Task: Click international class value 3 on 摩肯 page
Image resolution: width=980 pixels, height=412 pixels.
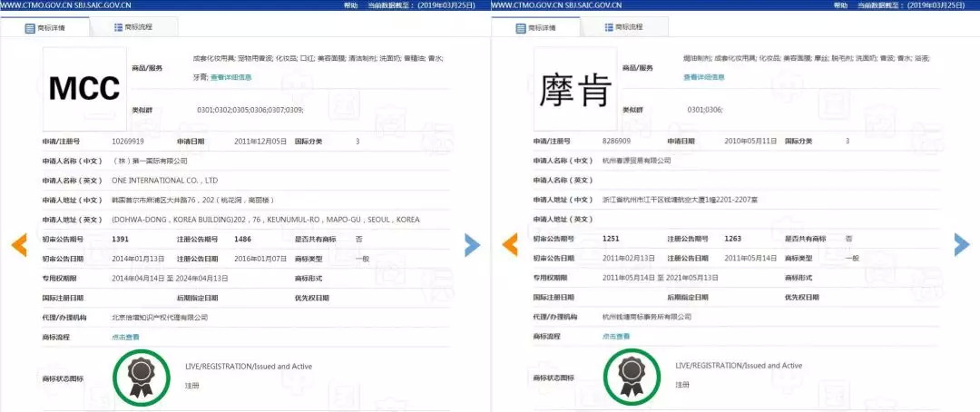Action: (848, 142)
